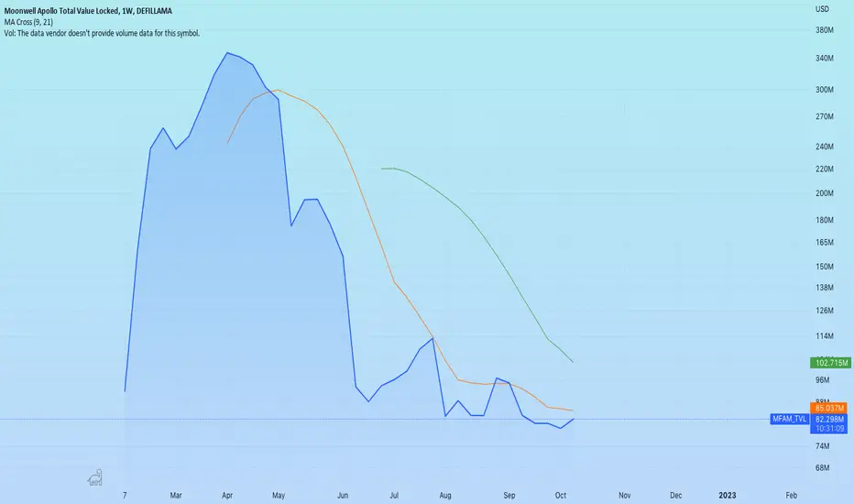Click the USD currency label on price axis

point(822,9)
